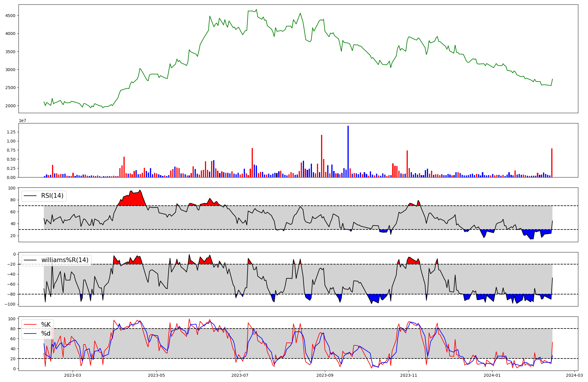The image size is (588, 382).
Task: Click the last red volume bar at far right
Action: click(552, 163)
